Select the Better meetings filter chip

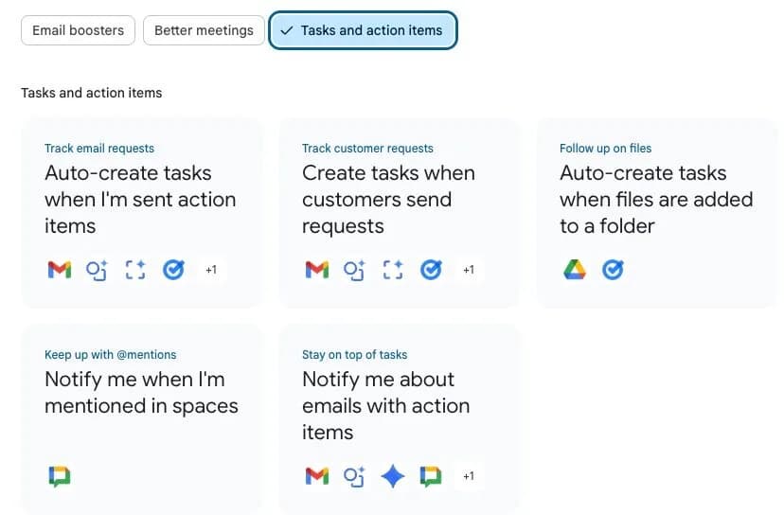coord(204,30)
